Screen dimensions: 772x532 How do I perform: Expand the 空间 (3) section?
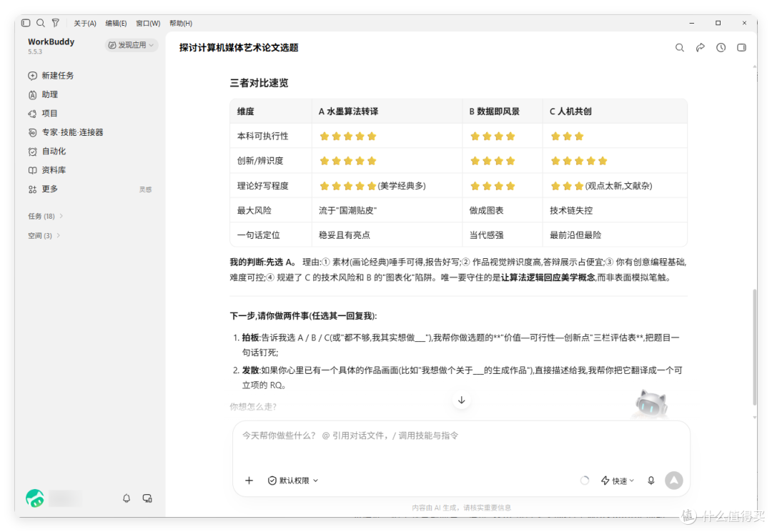click(44, 235)
